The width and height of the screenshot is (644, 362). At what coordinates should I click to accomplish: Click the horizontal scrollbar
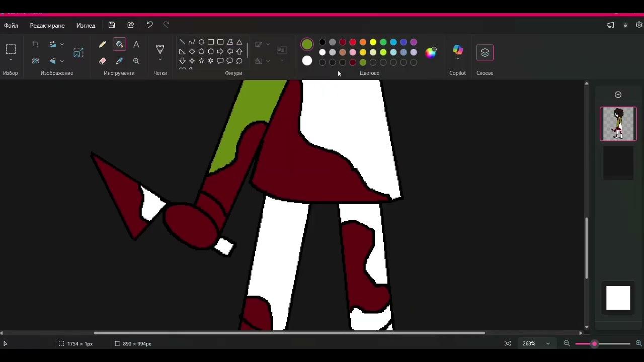[x=289, y=333]
